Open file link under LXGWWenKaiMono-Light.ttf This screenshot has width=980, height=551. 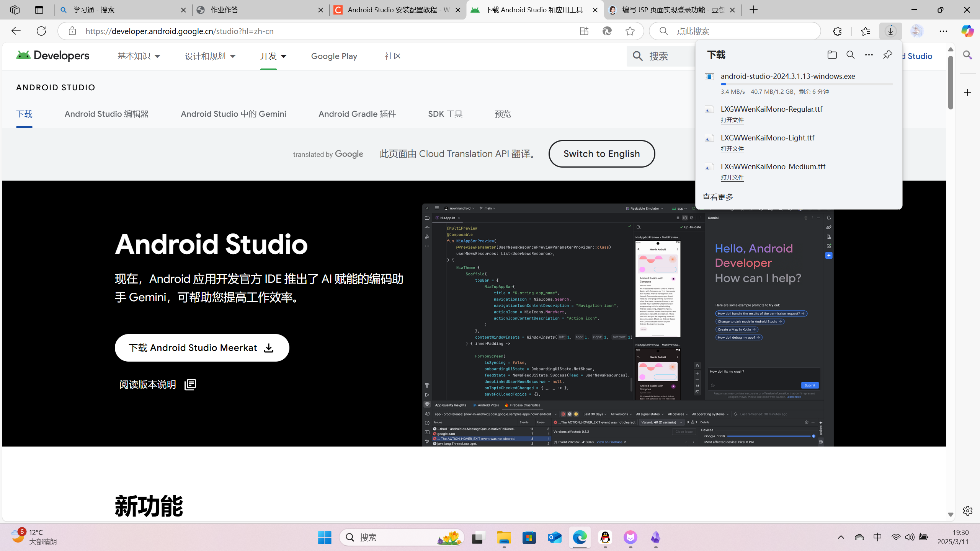click(x=732, y=149)
